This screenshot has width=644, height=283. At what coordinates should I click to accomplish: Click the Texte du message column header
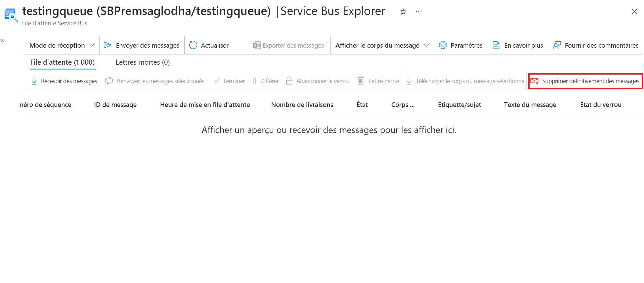click(530, 105)
